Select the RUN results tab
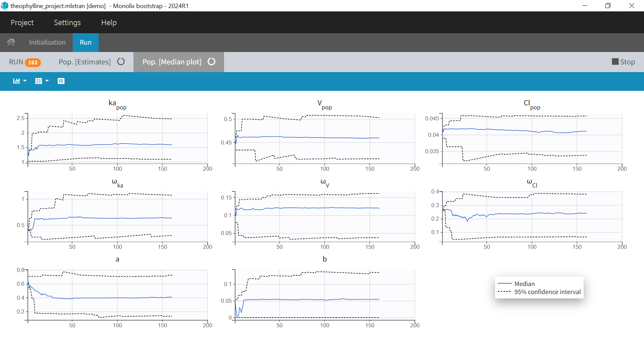Image resolution: width=644 pixels, height=342 pixels. [x=16, y=62]
